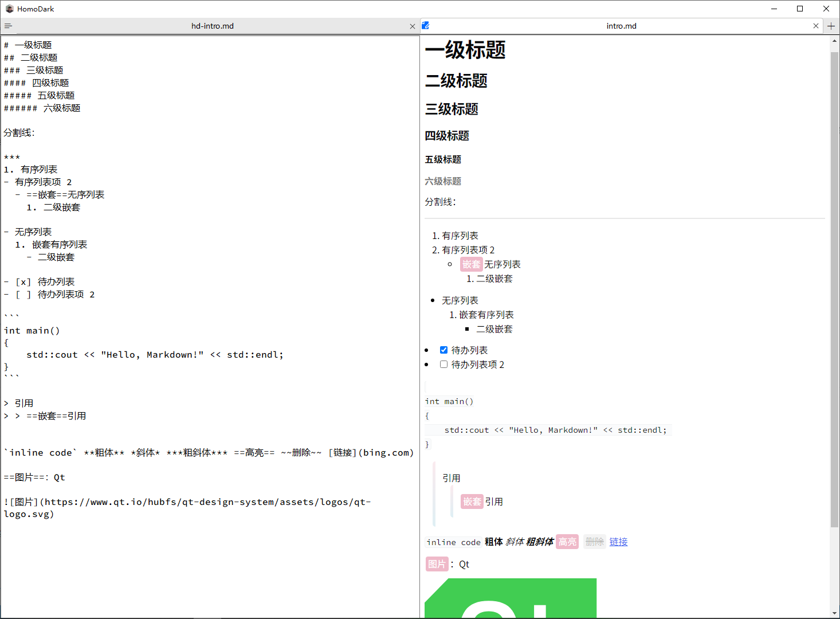Click the scroll-down arrow in the intro.md preview scrollbar
The height and width of the screenshot is (619, 840).
tap(834, 613)
